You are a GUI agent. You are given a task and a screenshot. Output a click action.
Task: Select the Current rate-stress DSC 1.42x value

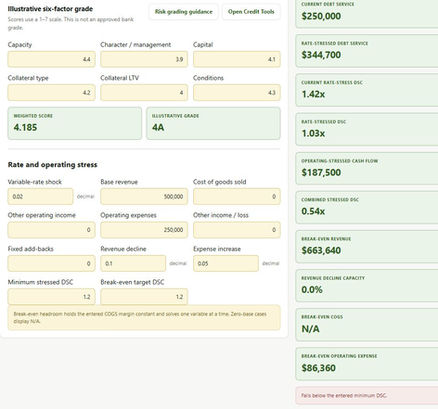[x=313, y=94]
